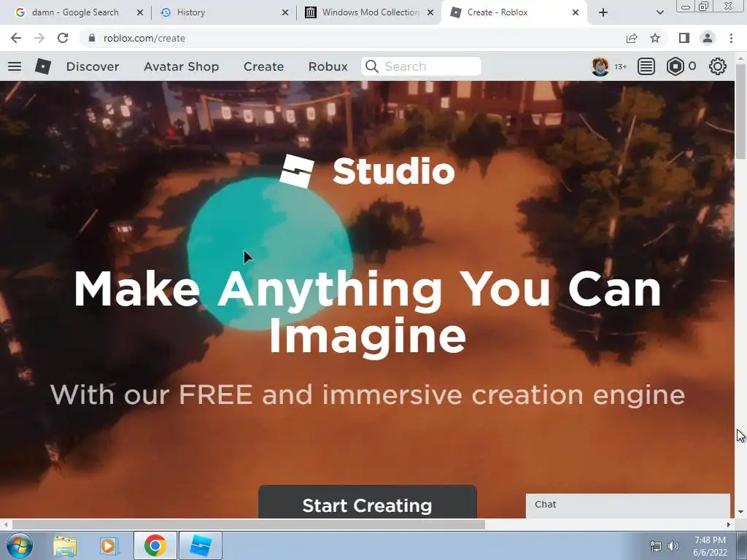Open the Windows Start menu
The height and width of the screenshot is (560, 747).
pyautogui.click(x=20, y=545)
